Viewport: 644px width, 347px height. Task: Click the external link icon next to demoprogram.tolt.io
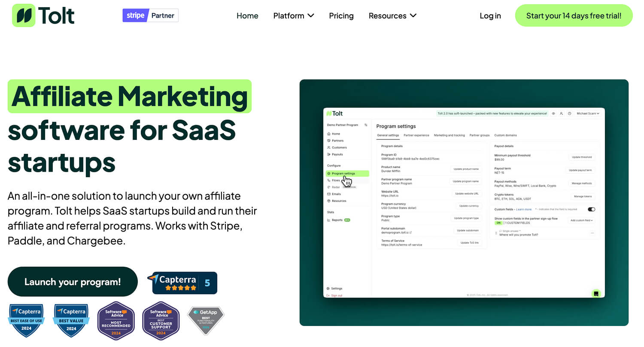pyautogui.click(x=410, y=232)
